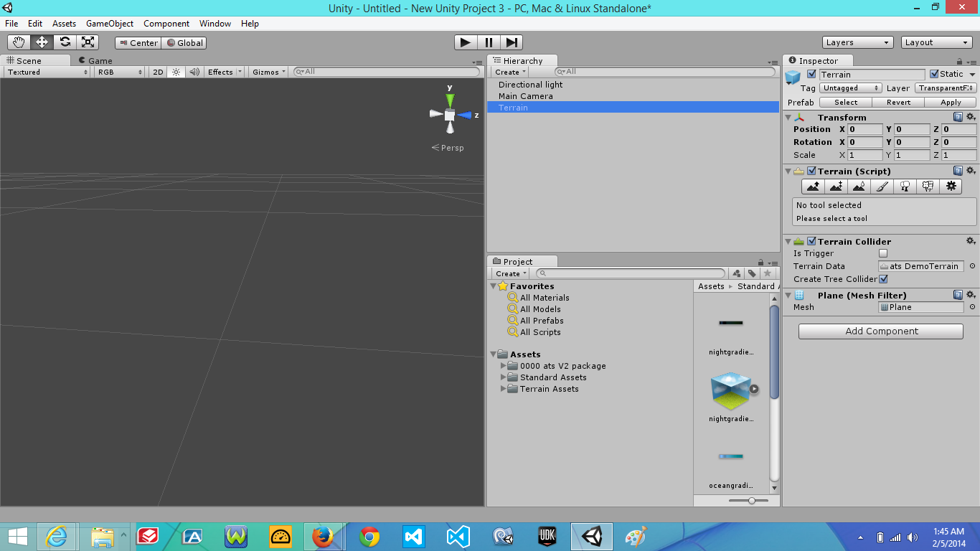Click Search by Label tag icon
Viewport: 980px width, 551px height.
click(x=752, y=273)
